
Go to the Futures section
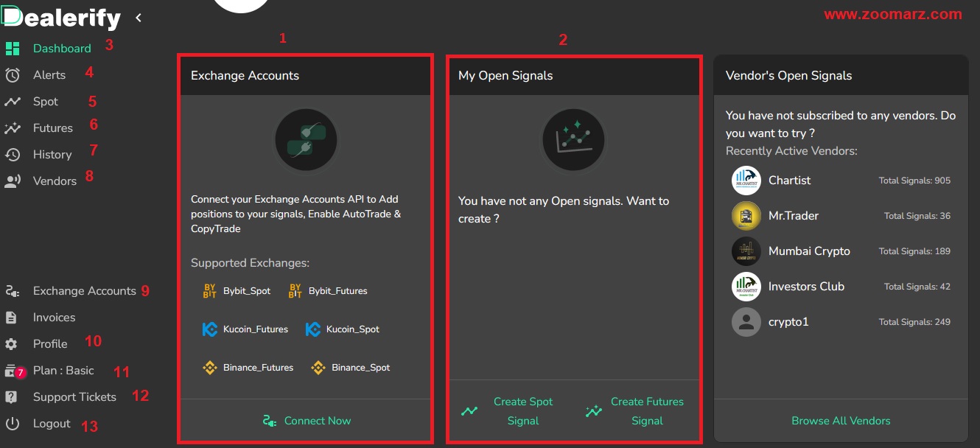coord(53,128)
